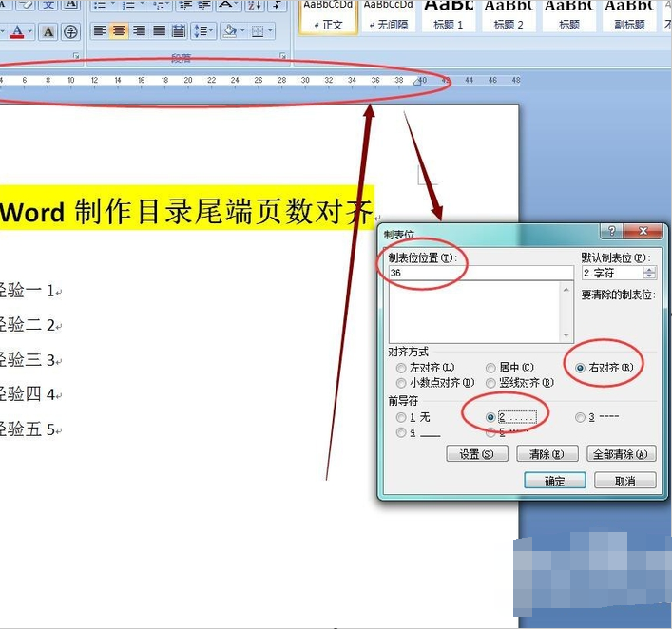Select leader option 1 无
The width and height of the screenshot is (672, 629).
click(401, 417)
